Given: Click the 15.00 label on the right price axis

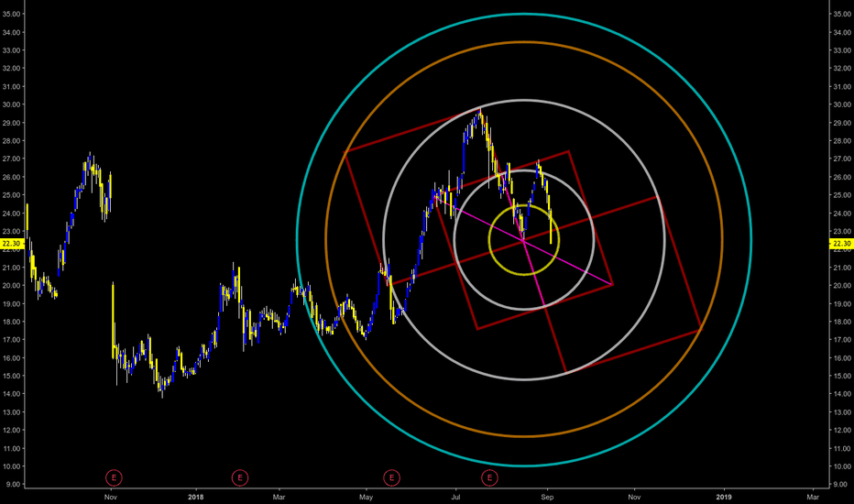Looking at the screenshot, I should tap(842, 376).
